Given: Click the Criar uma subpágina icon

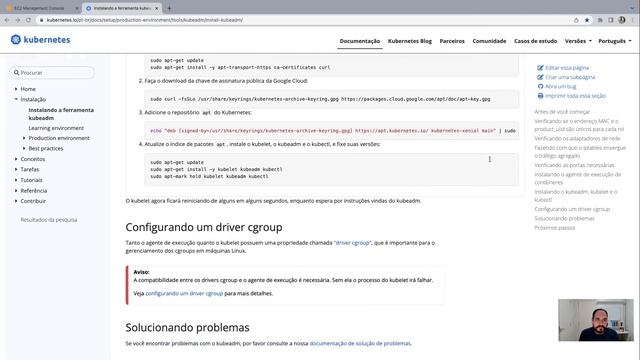Looking at the screenshot, I should (x=540, y=77).
